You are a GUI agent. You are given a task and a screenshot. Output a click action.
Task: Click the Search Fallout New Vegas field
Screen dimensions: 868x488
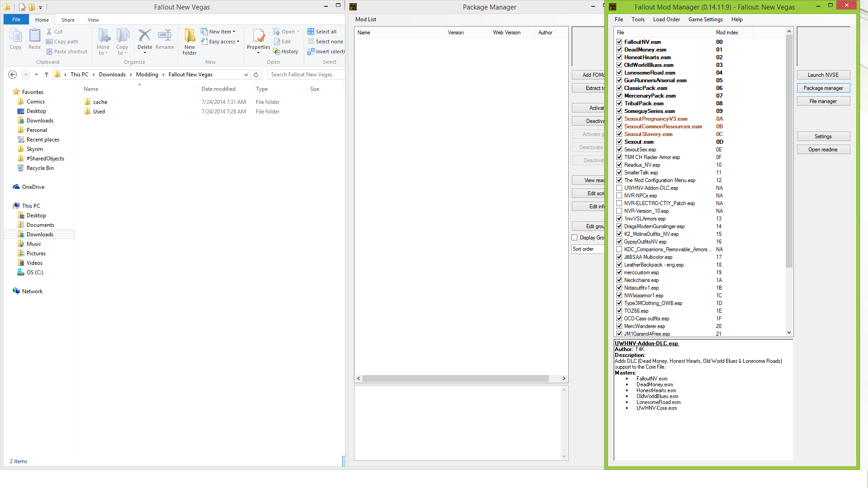pos(305,75)
